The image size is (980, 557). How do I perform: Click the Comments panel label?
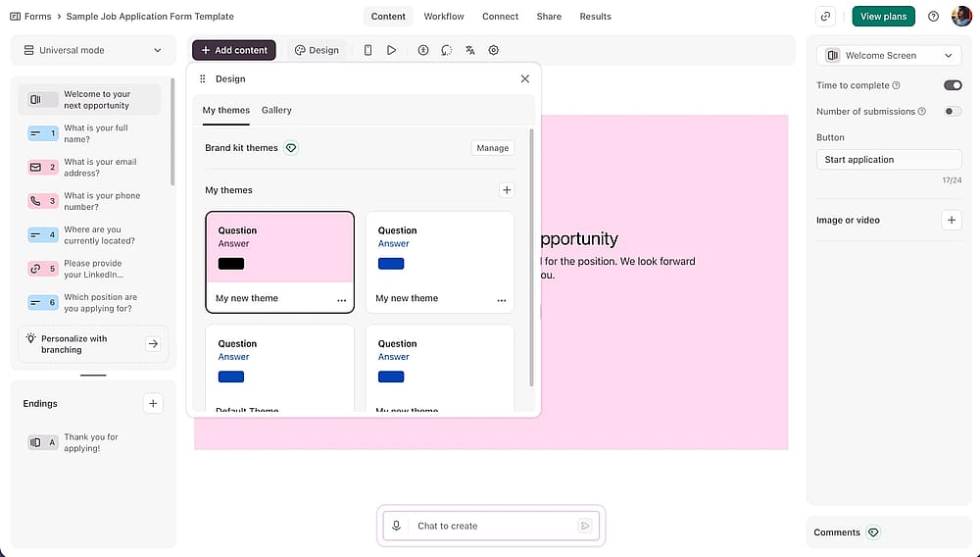[837, 532]
